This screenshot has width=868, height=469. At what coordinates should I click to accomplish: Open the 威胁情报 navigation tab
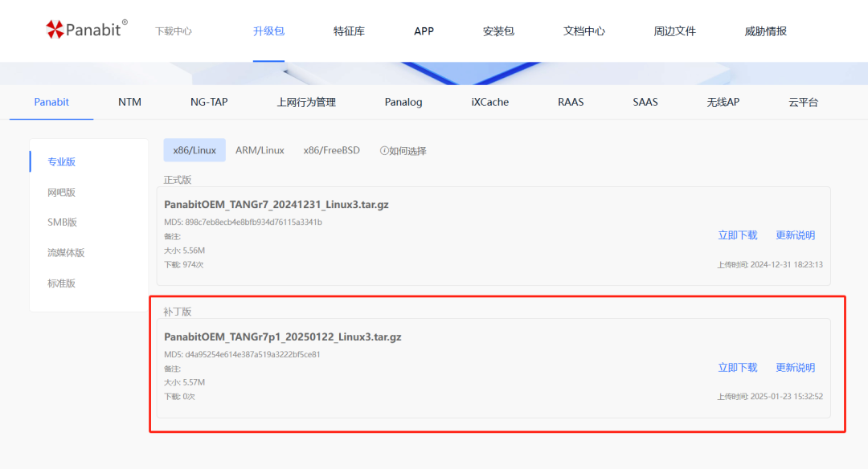[765, 31]
